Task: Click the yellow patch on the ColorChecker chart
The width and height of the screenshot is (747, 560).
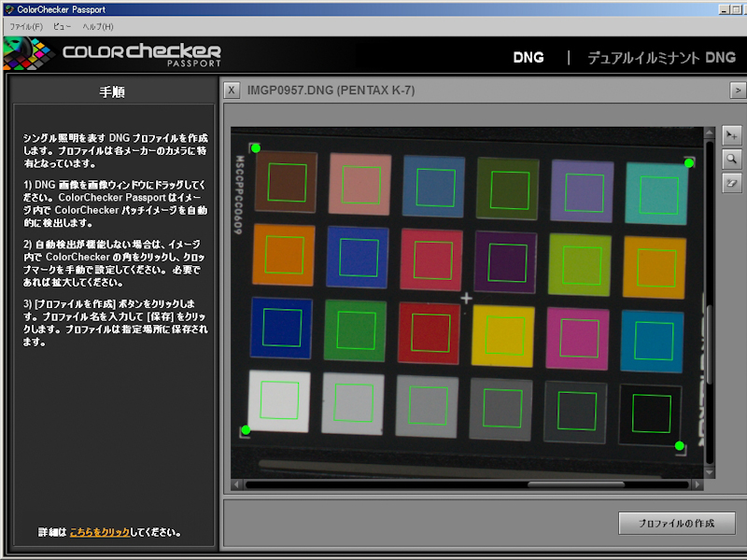Action: point(507,334)
